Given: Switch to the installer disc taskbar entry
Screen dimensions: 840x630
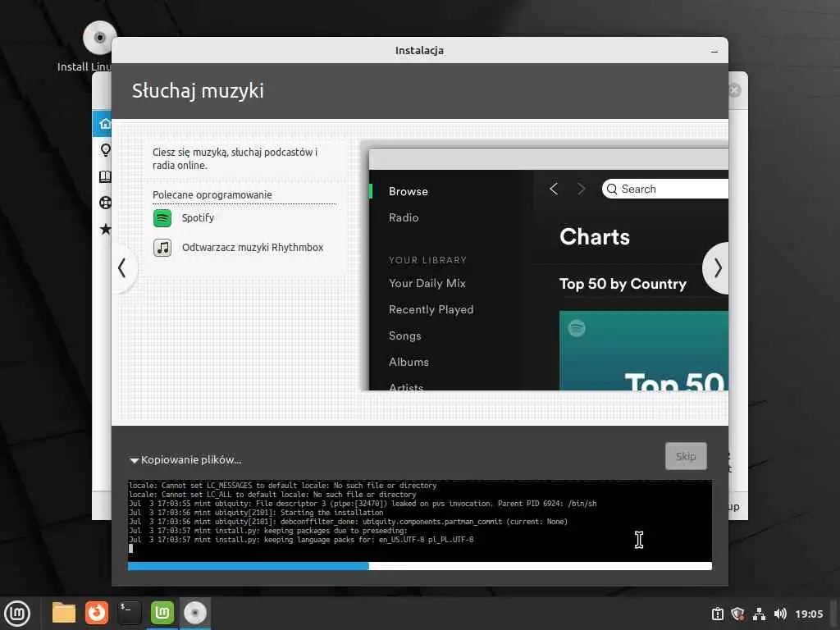Looking at the screenshot, I should [x=195, y=613].
